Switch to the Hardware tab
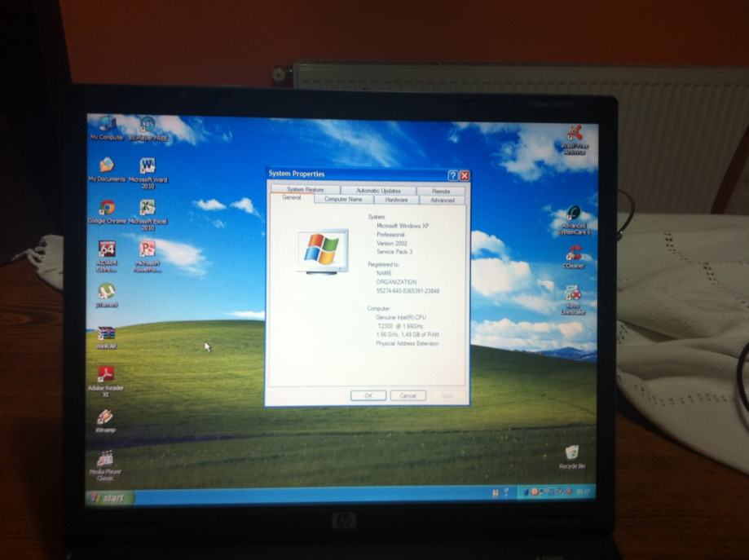This screenshot has width=749, height=560. click(396, 200)
